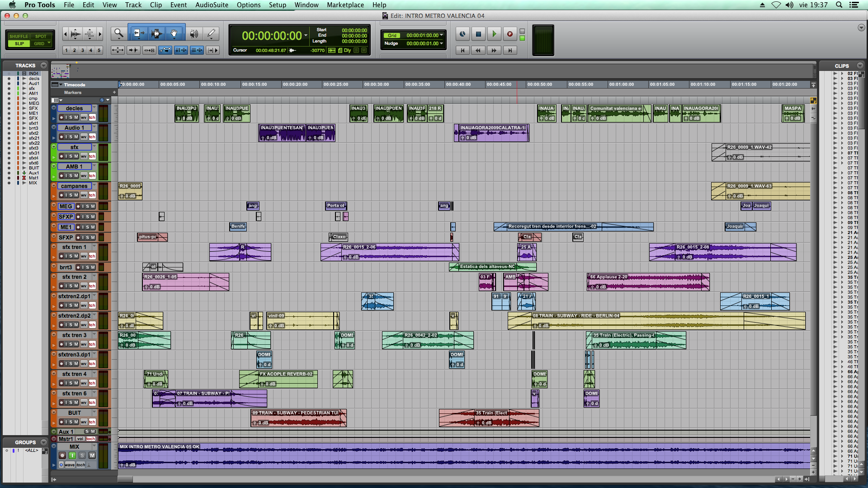Screen dimensions: 868x488
Task: Enable Shuffle edit mode
Action: pos(19,36)
